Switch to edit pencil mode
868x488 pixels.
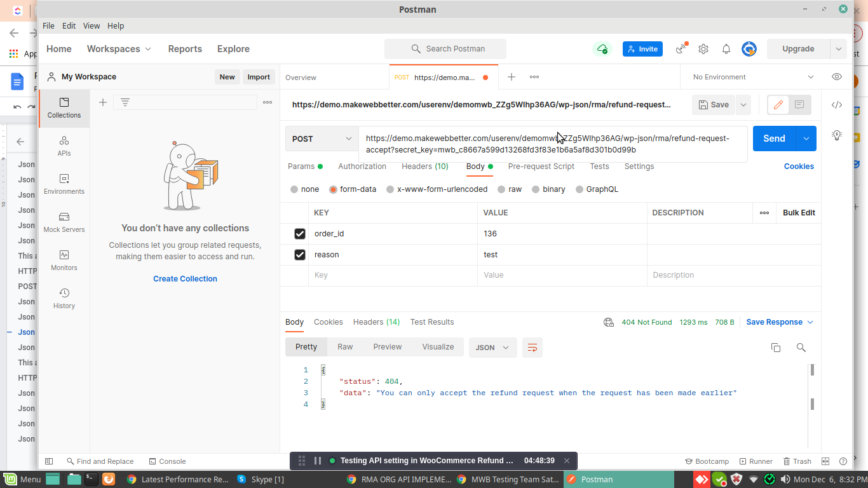tap(778, 105)
